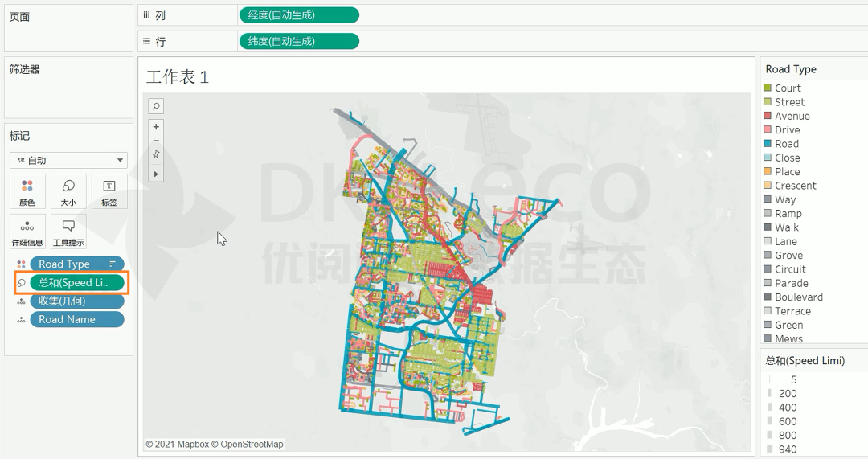
Task: Open the 标签 label card in Marks
Action: (109, 191)
